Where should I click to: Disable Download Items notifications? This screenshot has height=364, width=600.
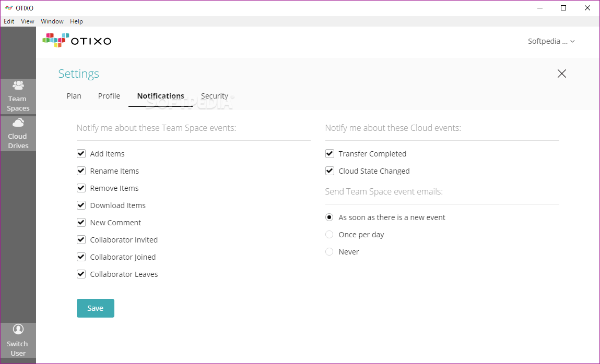[x=81, y=205]
